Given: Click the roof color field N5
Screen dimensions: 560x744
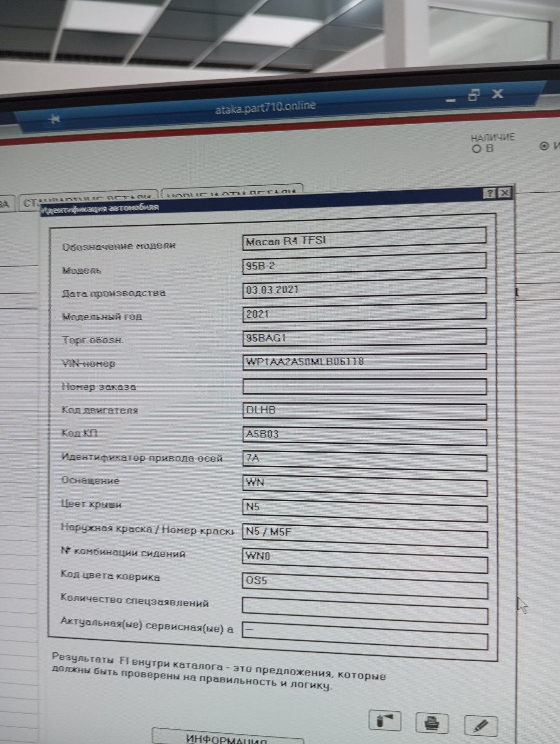Looking at the screenshot, I should [x=365, y=509].
